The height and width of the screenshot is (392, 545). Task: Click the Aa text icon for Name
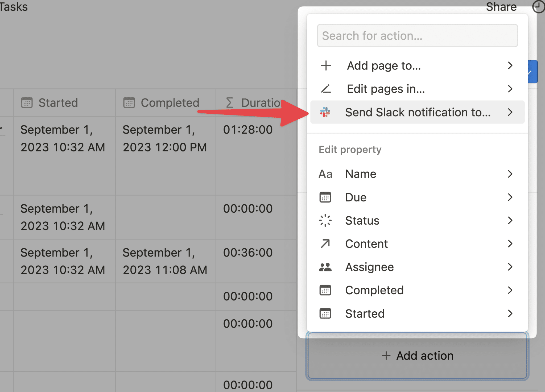[325, 174]
